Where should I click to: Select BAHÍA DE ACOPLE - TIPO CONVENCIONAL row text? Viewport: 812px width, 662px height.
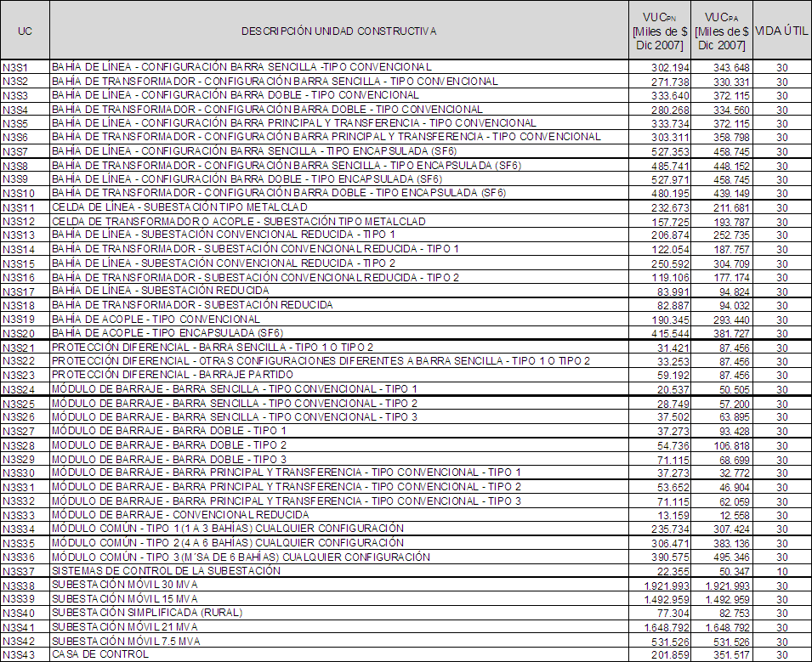[x=156, y=320]
